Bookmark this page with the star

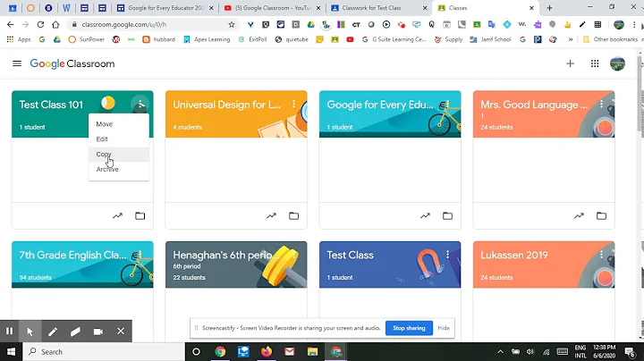232,25
